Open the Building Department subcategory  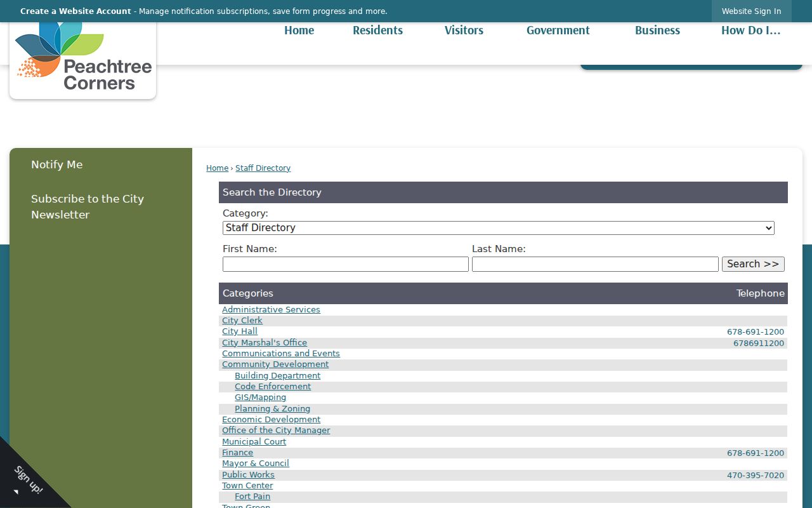pyautogui.click(x=277, y=376)
